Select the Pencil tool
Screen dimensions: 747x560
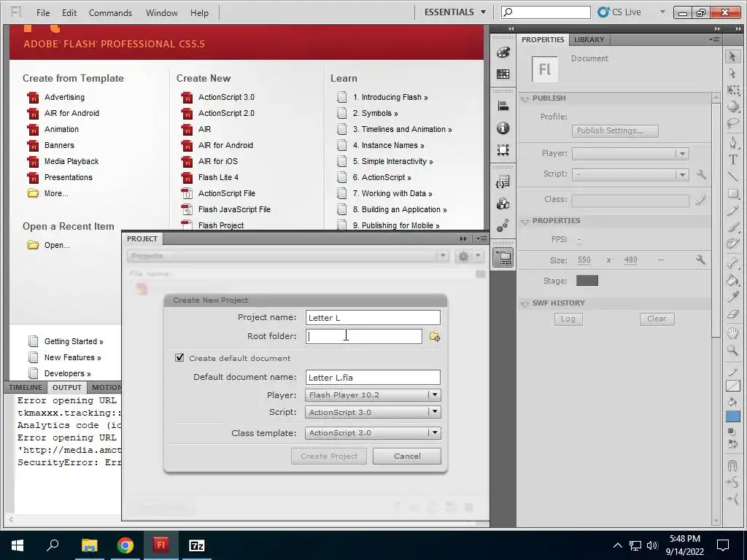tap(732, 210)
